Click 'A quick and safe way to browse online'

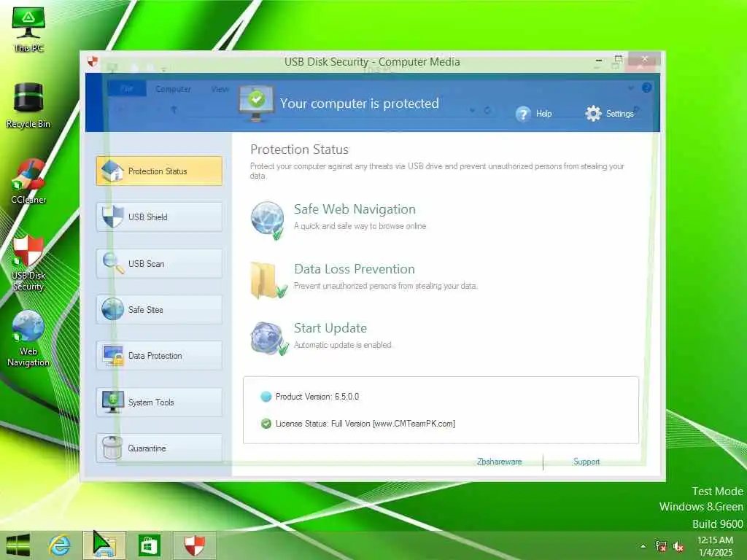coord(360,226)
